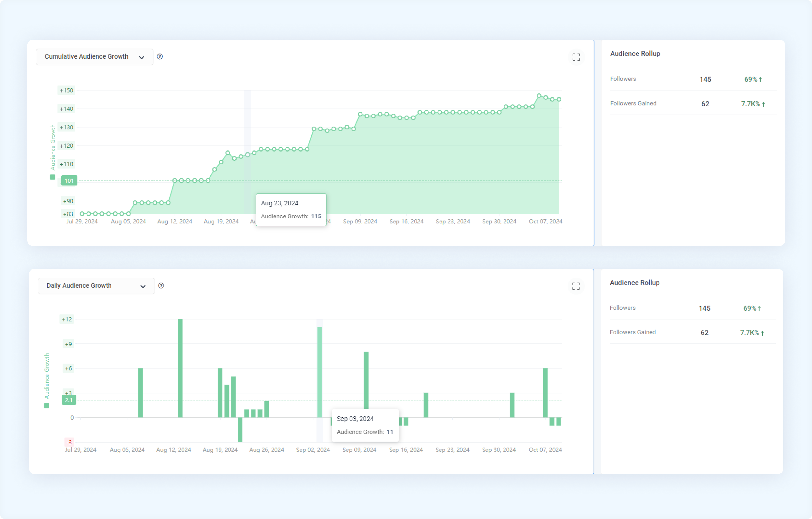Toggle the green legend square on the cumulative chart
812x519 pixels.
click(52, 177)
